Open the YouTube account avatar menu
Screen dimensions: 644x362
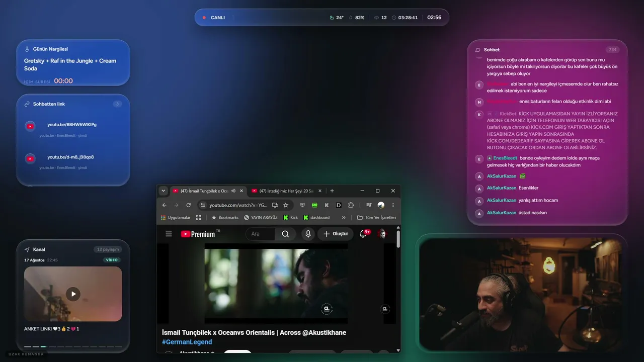382,234
